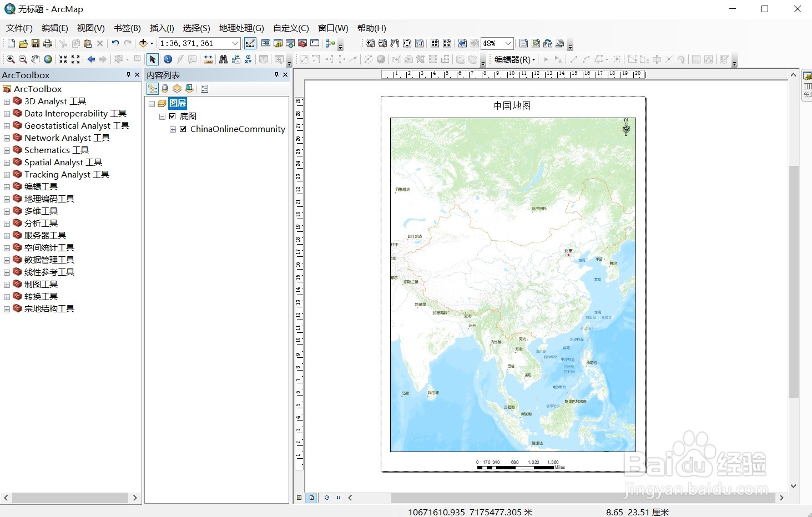Screen dimensions: 812x517
Task: Toggle ChinaOnlineCommunity layer visibility checkbox
Action: tap(183, 129)
